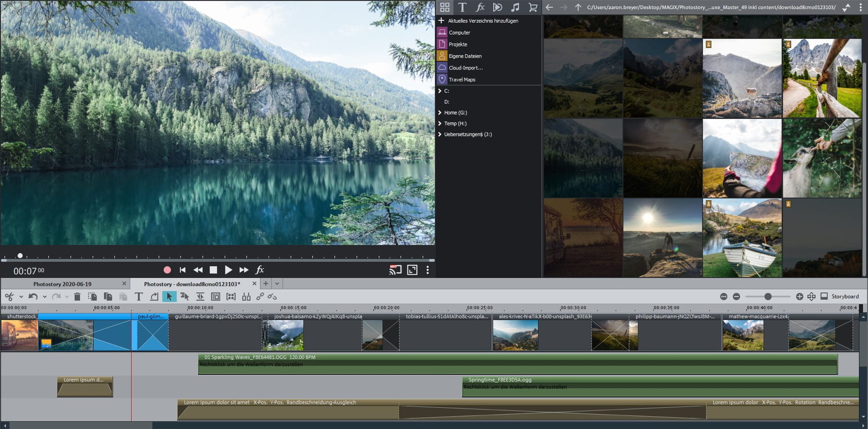Image resolution: width=868 pixels, height=429 pixels.
Task: Click the cast-to-device NEO icon
Action: click(395, 270)
